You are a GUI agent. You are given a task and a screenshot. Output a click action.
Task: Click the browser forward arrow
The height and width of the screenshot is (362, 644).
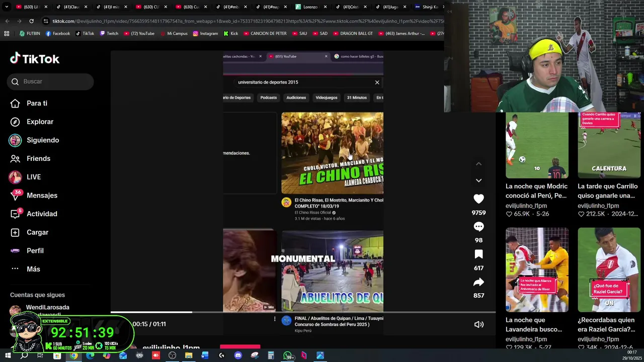coord(19,21)
